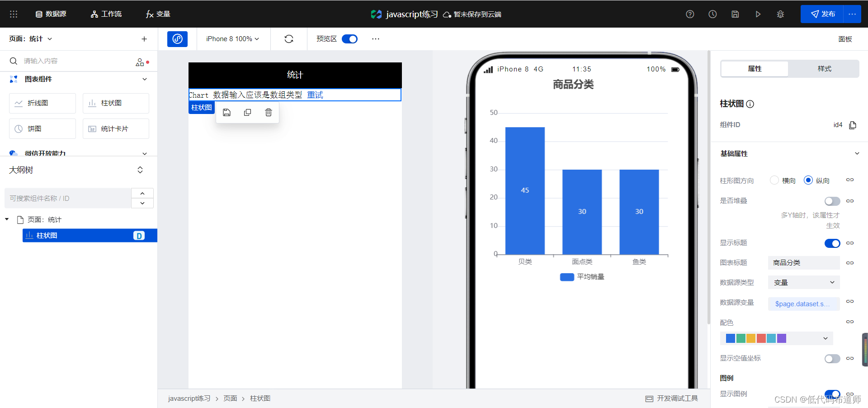Open the debug bug icon
The image size is (868, 408).
(780, 14)
